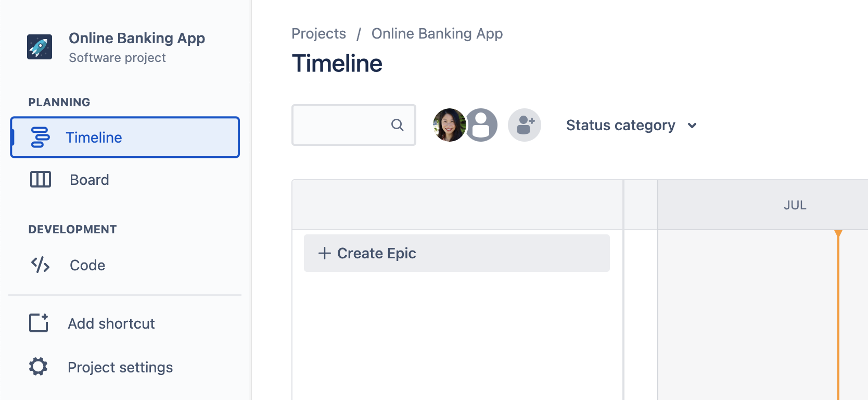Viewport: 868px width, 400px height.
Task: Click the Create Epic button
Action: (x=376, y=253)
